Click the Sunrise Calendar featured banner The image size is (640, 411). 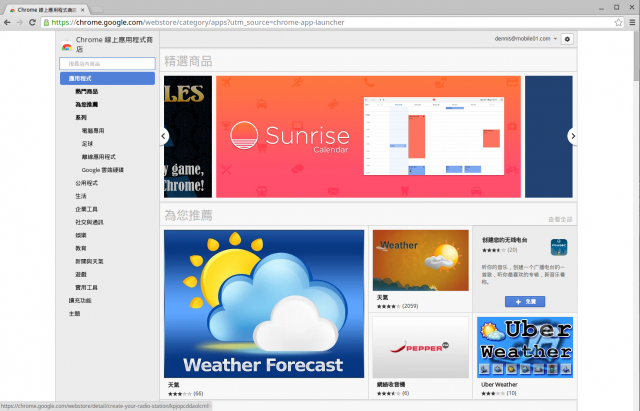[368, 137]
